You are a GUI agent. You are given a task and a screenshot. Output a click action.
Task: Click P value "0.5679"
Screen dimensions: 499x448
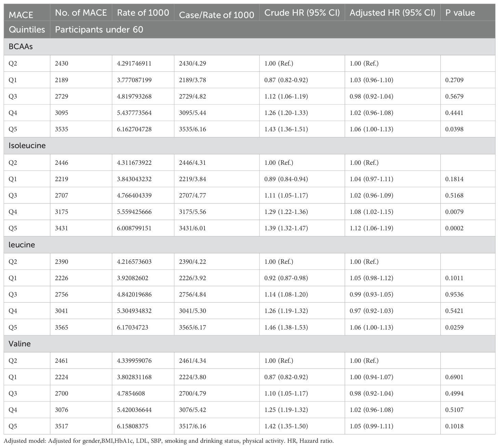tap(454, 96)
